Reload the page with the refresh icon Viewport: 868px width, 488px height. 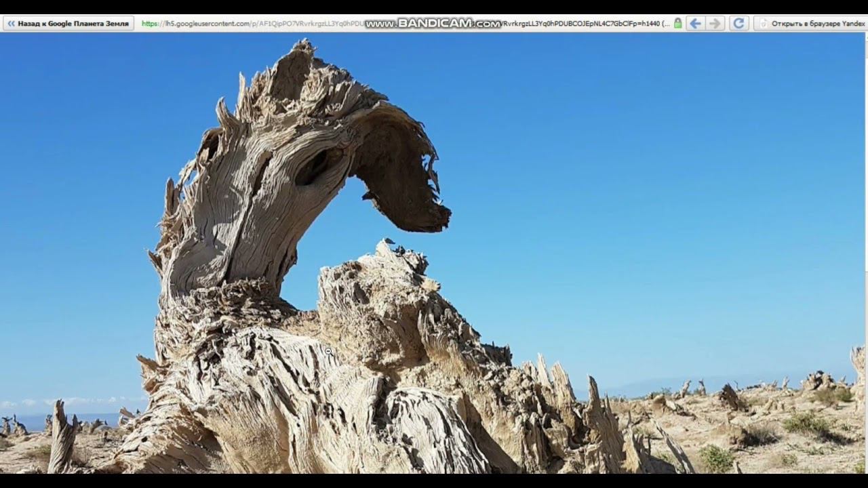click(739, 24)
